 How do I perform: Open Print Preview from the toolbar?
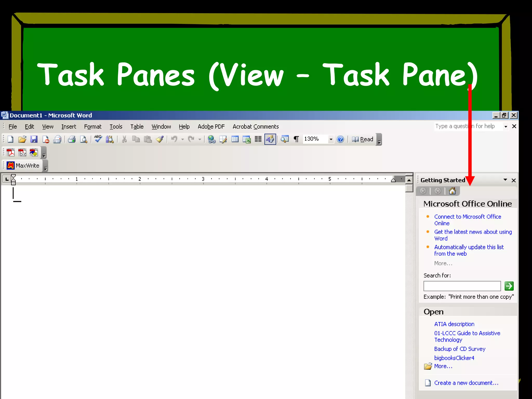(83, 139)
